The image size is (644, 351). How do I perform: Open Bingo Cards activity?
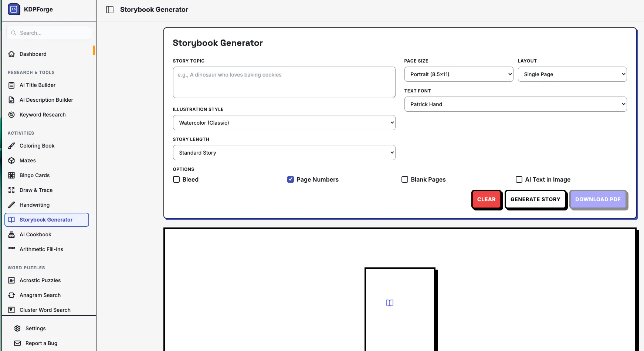[47, 175]
